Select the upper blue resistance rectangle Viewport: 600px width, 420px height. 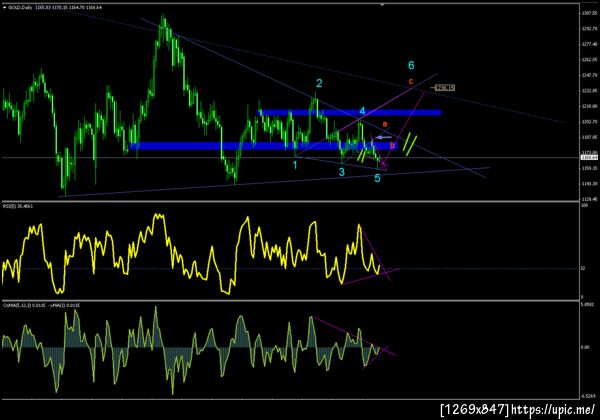[x=350, y=112]
